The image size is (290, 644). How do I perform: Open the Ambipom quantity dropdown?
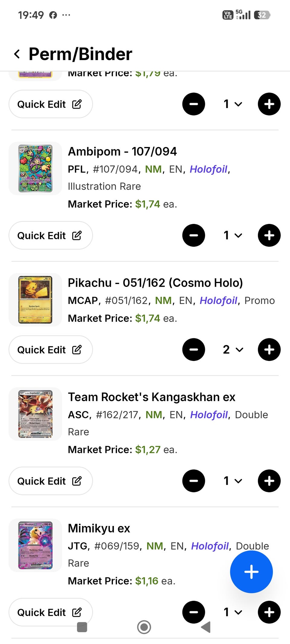(233, 235)
